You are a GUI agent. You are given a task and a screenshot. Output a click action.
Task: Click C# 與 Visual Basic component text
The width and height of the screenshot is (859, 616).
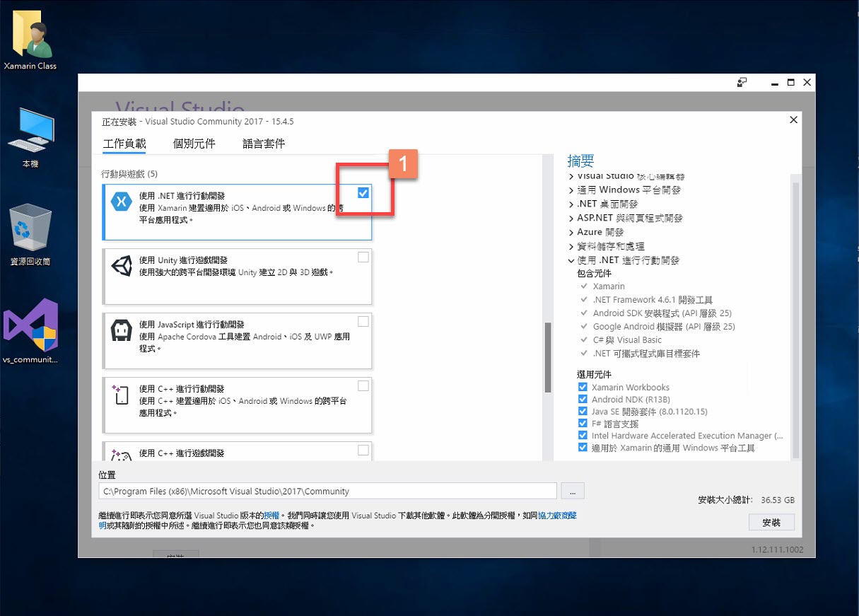tap(627, 340)
